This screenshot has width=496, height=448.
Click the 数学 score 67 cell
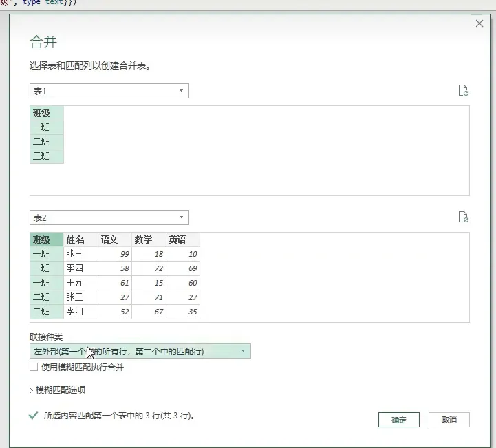pyautogui.click(x=149, y=312)
